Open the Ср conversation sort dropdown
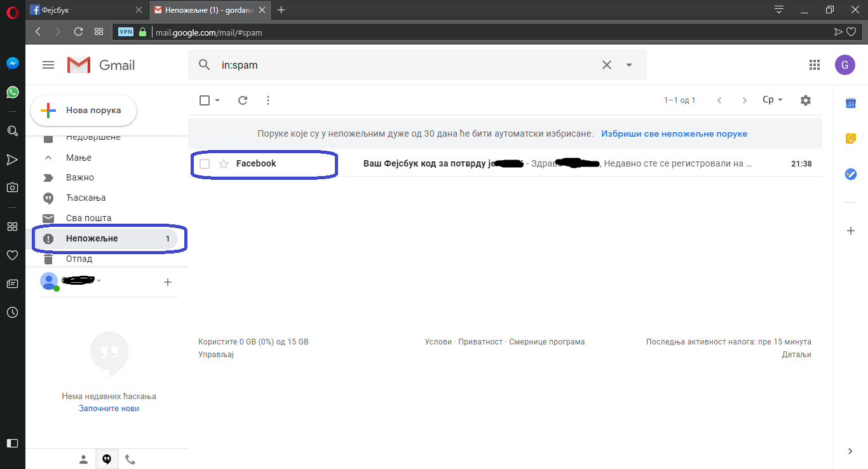 [x=771, y=100]
